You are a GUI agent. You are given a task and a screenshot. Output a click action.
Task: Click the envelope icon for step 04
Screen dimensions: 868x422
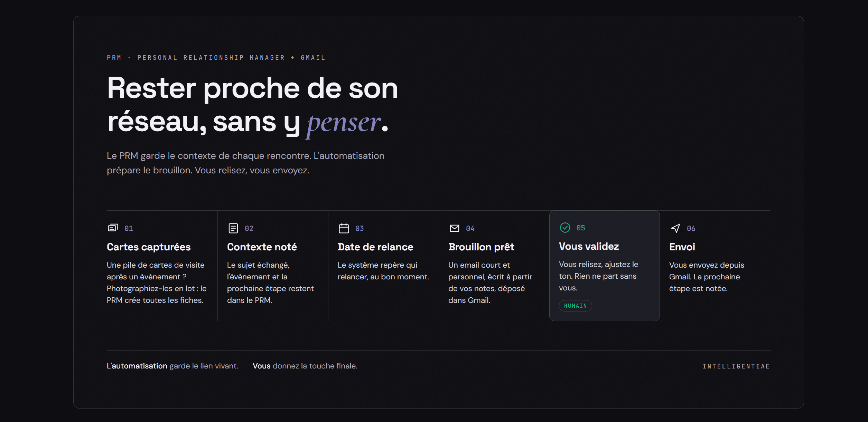455,228
